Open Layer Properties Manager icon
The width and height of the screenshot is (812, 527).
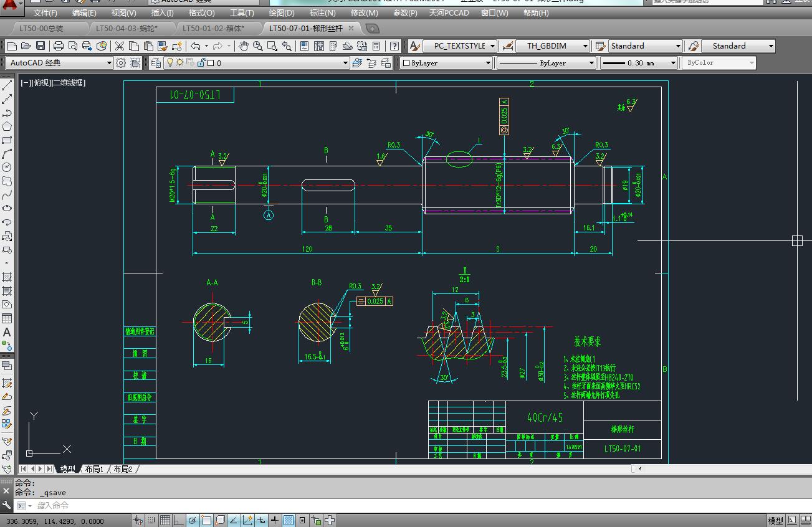155,63
